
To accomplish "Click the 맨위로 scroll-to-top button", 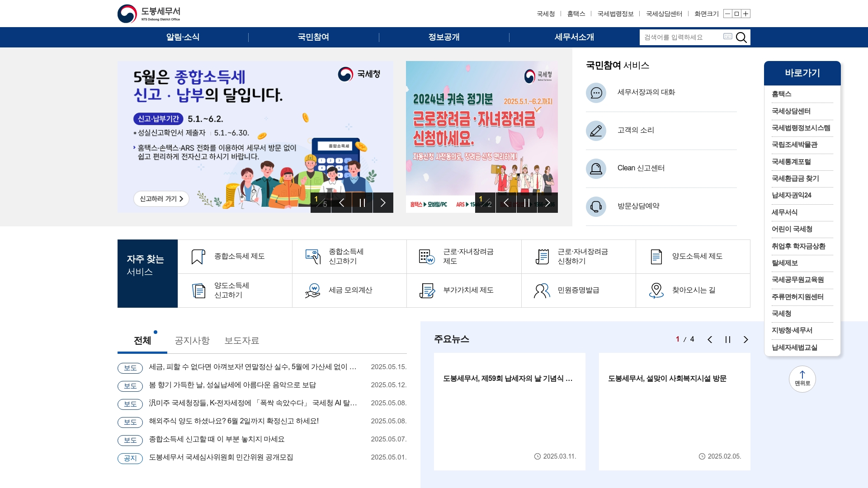I will tap(802, 379).
